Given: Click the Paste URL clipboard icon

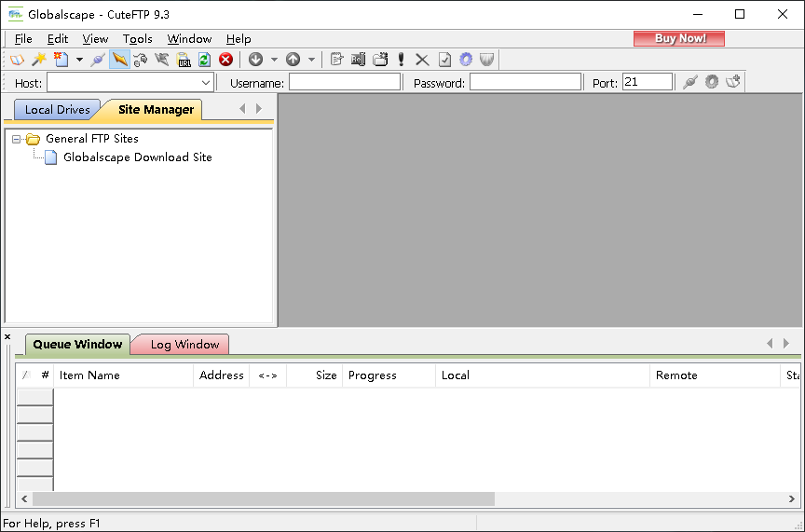Looking at the screenshot, I should 184,60.
